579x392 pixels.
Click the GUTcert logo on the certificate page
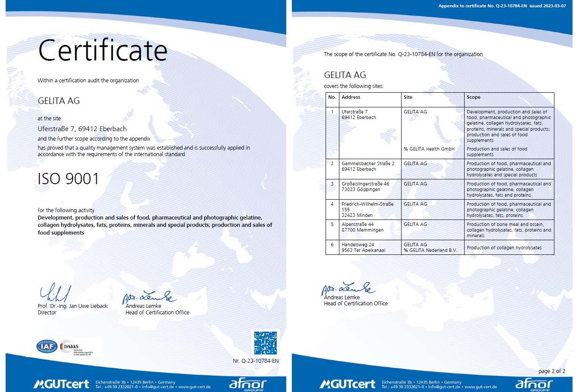pos(61,383)
